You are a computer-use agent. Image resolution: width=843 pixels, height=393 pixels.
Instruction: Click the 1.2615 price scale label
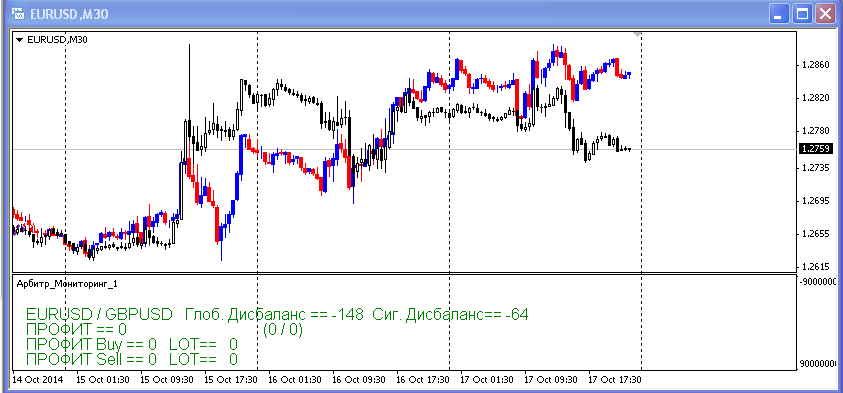[x=816, y=267]
